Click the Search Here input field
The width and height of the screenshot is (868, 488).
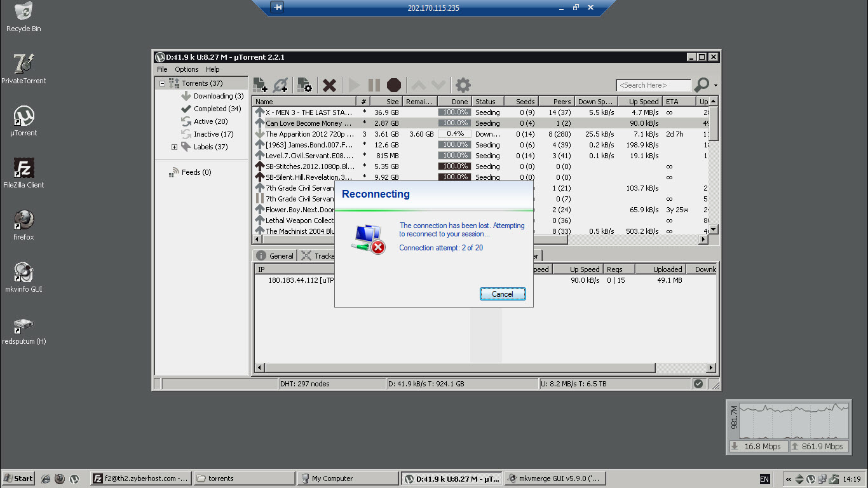click(x=653, y=85)
